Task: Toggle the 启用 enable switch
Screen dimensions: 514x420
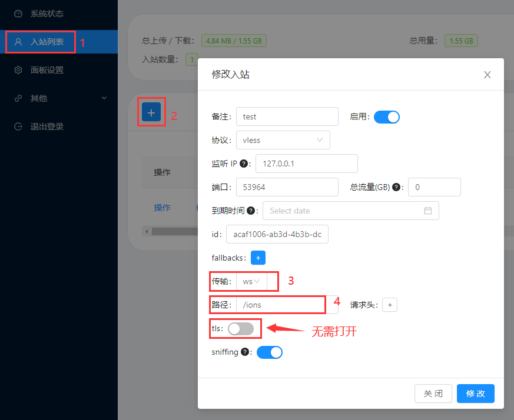Action: pyautogui.click(x=386, y=116)
